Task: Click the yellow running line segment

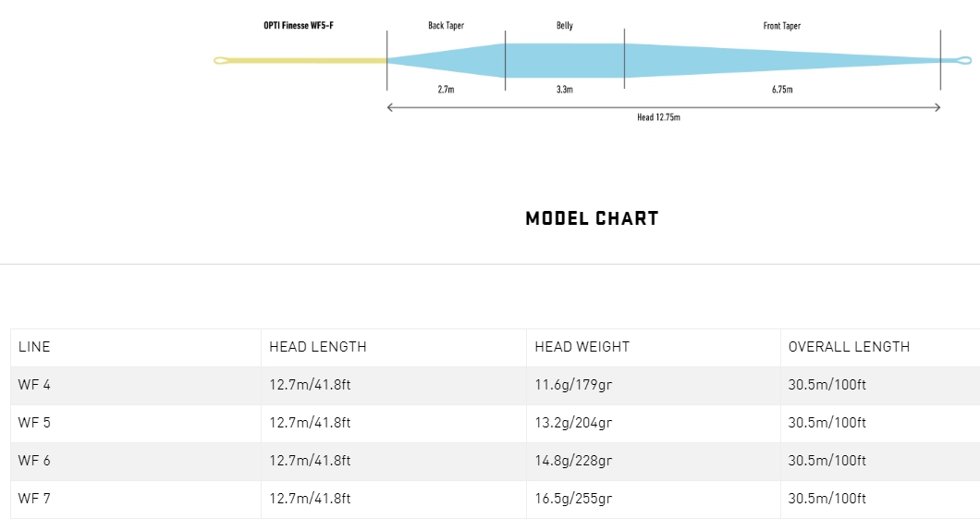Action: 305,61
